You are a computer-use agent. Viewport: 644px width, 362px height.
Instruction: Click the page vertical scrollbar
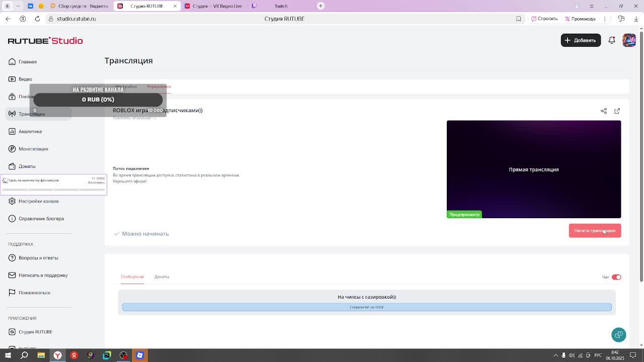click(x=641, y=156)
